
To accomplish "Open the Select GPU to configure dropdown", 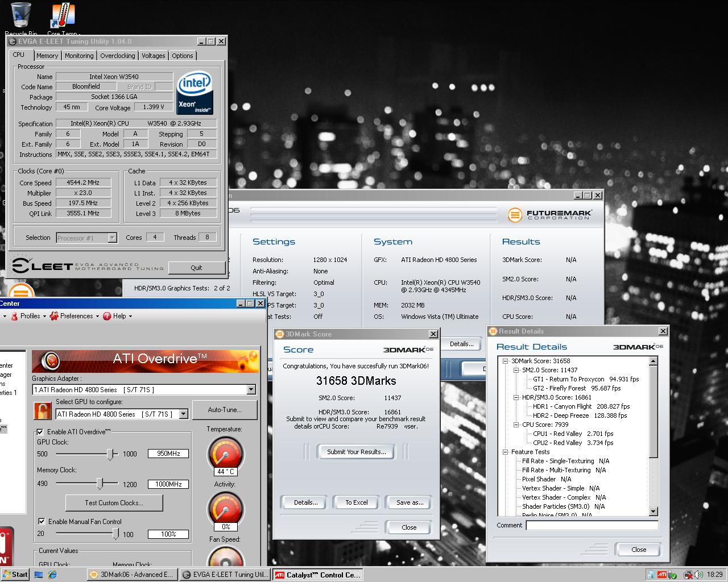I will pyautogui.click(x=184, y=414).
